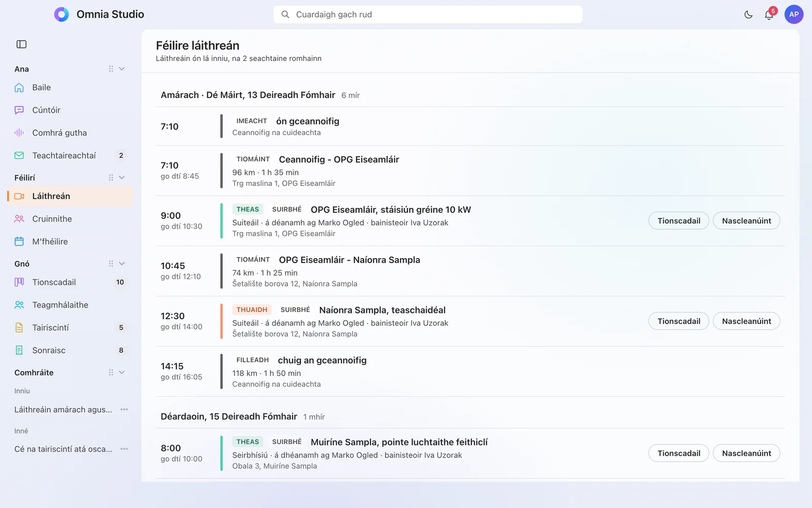Select Ceannoifig - OPG Eiseamláir drive entry
812x508 pixels.
click(x=470, y=171)
